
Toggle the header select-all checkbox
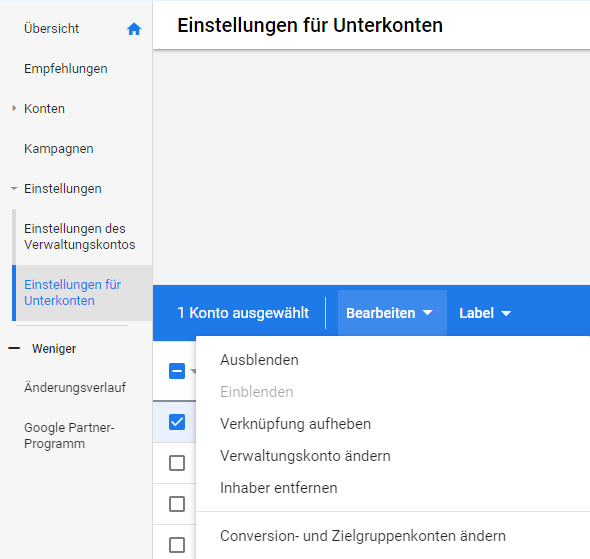(177, 371)
